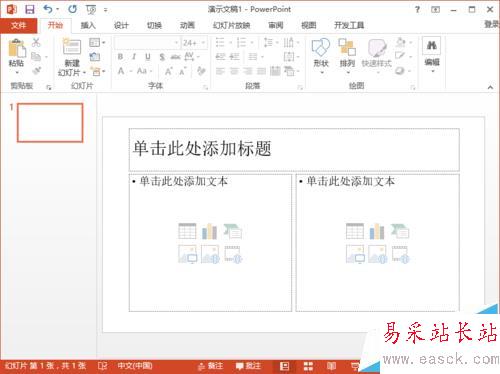Increase list indent level
The width and height of the screenshot is (500, 374).
click(x=234, y=57)
